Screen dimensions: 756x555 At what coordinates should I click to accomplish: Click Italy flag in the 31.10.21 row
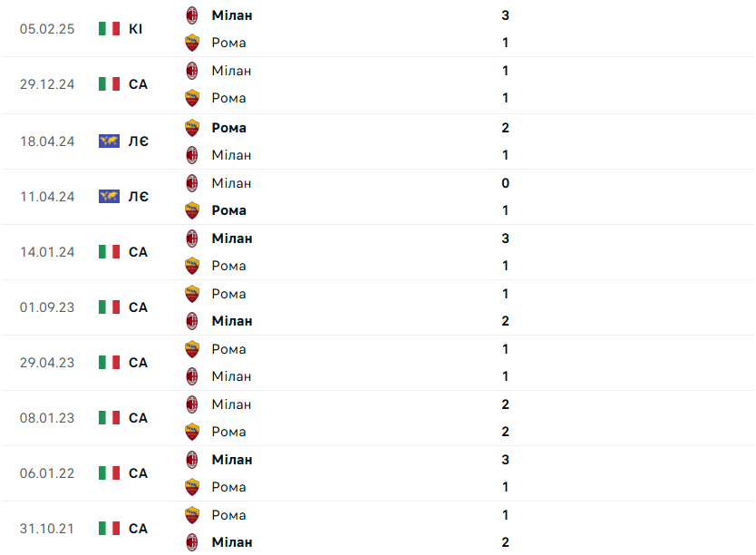tap(109, 528)
